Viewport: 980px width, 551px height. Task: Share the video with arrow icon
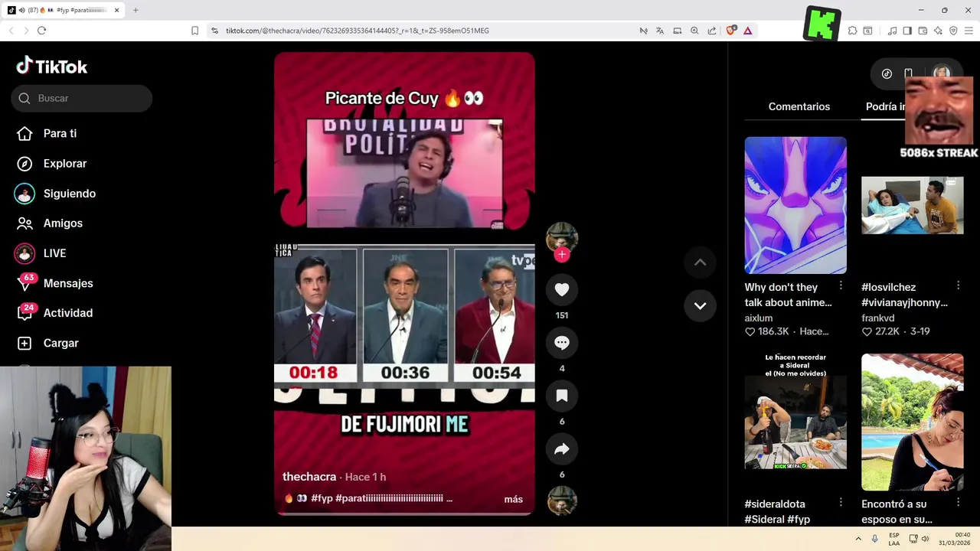(x=562, y=449)
